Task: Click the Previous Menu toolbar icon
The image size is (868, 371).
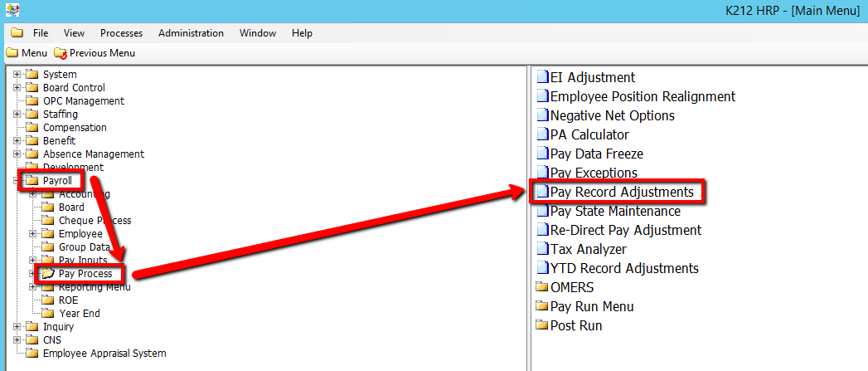Action: click(x=60, y=53)
